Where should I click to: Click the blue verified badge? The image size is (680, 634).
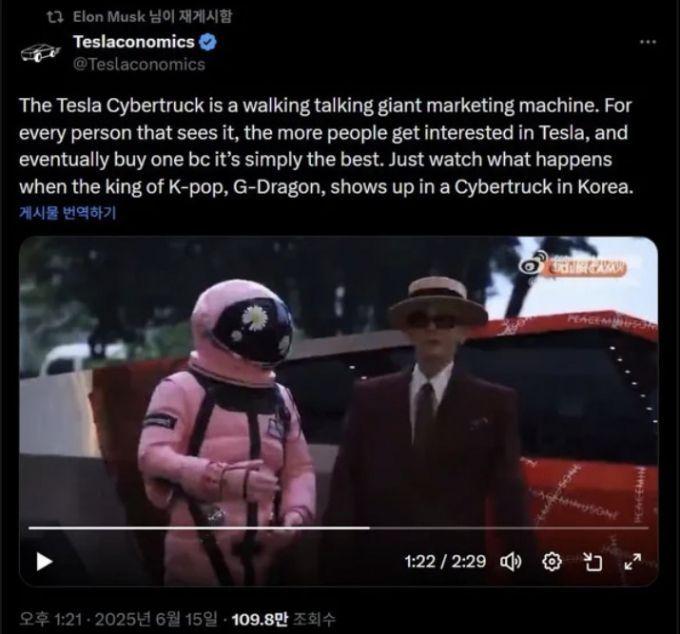point(208,42)
